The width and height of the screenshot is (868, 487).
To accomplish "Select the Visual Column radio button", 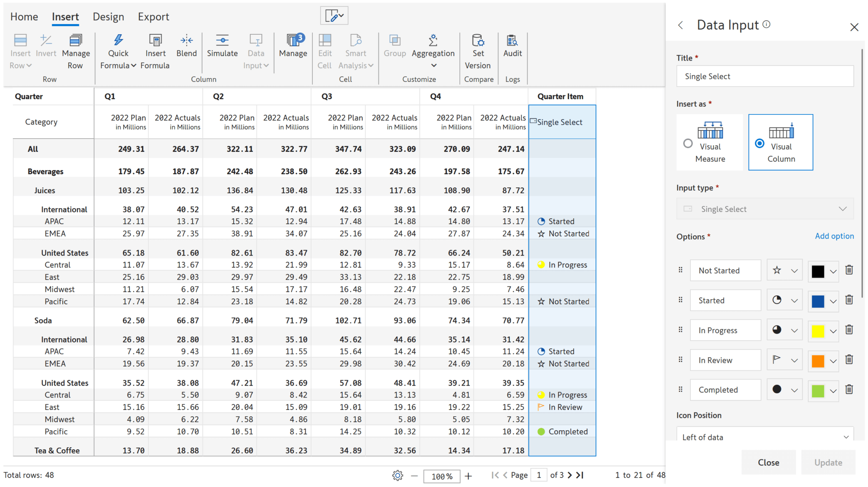I will point(759,144).
